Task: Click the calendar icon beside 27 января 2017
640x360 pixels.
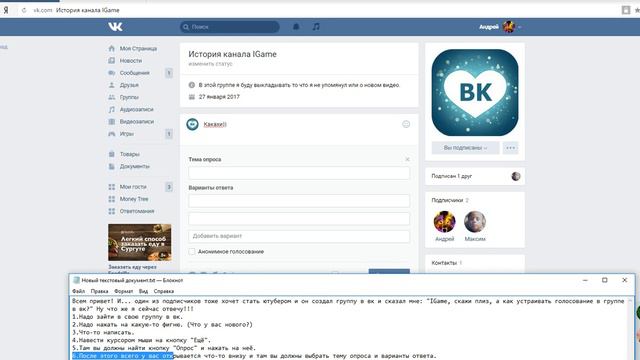Action: [x=192, y=97]
